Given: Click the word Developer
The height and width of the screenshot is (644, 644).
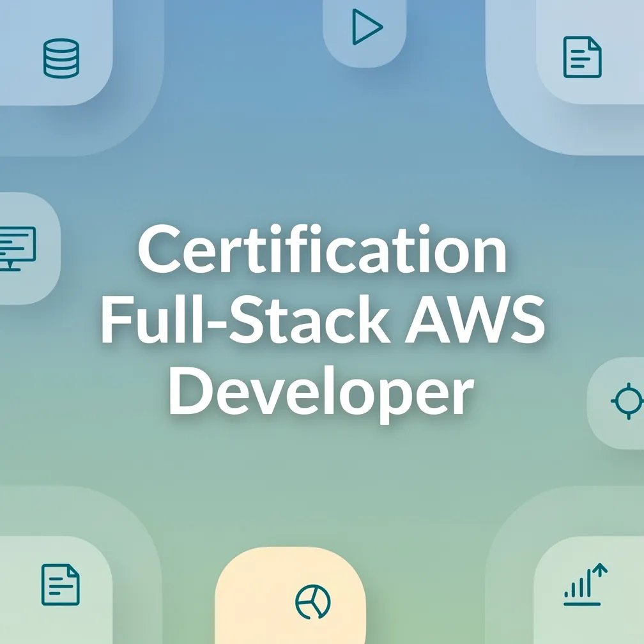Looking at the screenshot, I should [321, 394].
